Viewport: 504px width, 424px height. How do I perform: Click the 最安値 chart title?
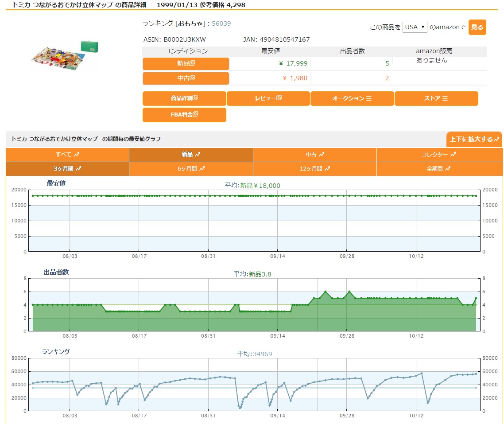[56, 183]
